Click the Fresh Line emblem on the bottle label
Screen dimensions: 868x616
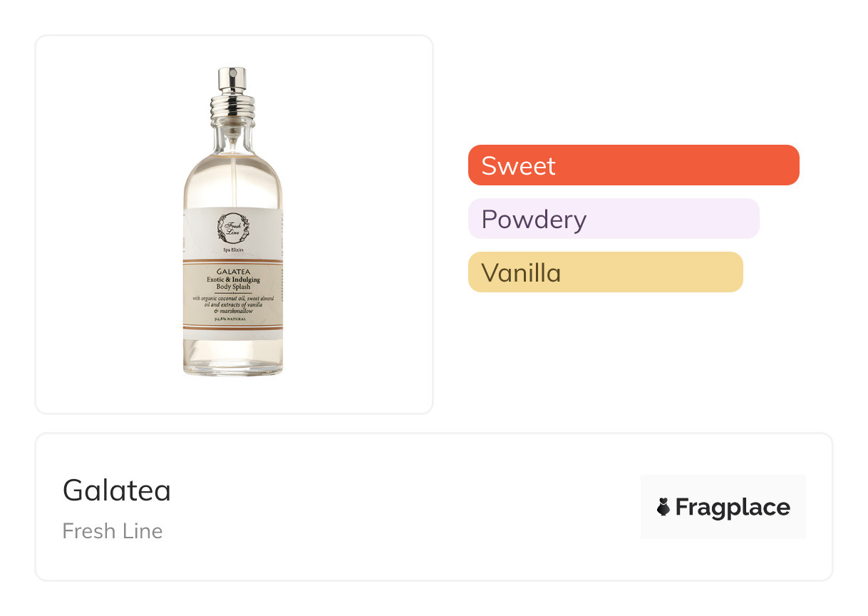233,228
